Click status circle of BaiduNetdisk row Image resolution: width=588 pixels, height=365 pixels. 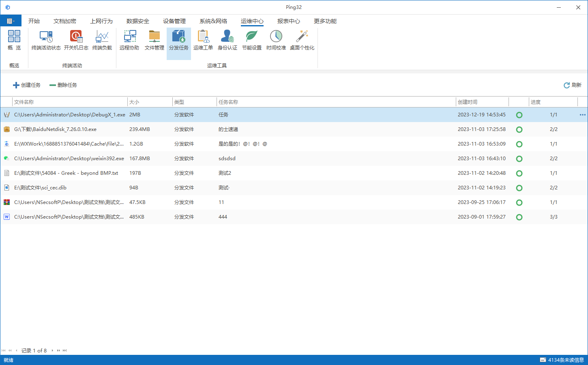(519, 130)
